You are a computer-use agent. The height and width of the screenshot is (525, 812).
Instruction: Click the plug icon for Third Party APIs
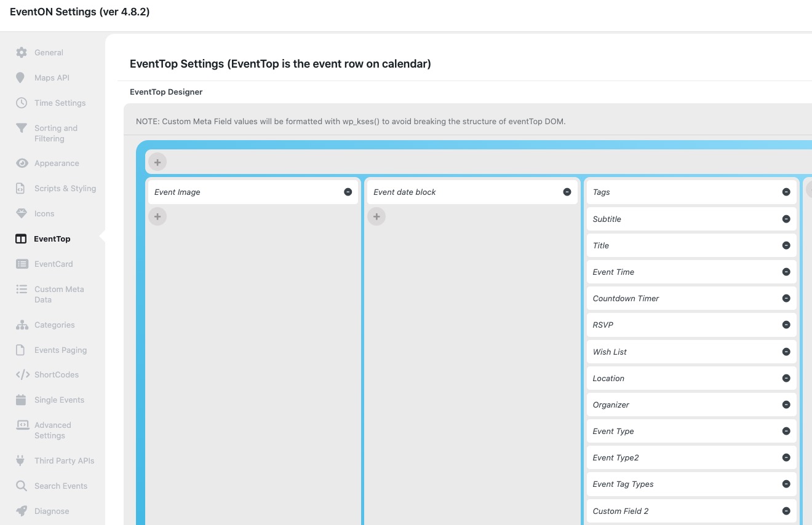click(20, 460)
